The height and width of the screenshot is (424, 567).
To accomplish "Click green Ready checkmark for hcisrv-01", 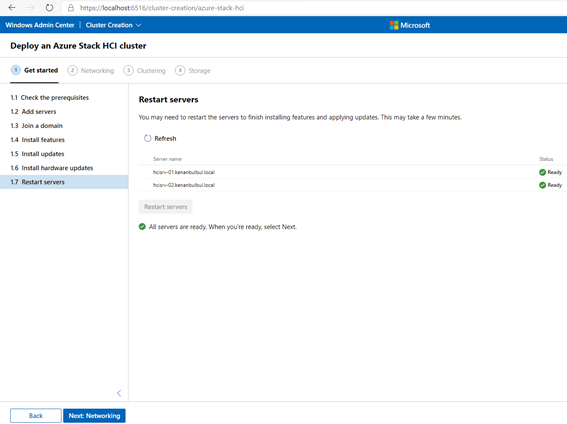I will pos(542,172).
